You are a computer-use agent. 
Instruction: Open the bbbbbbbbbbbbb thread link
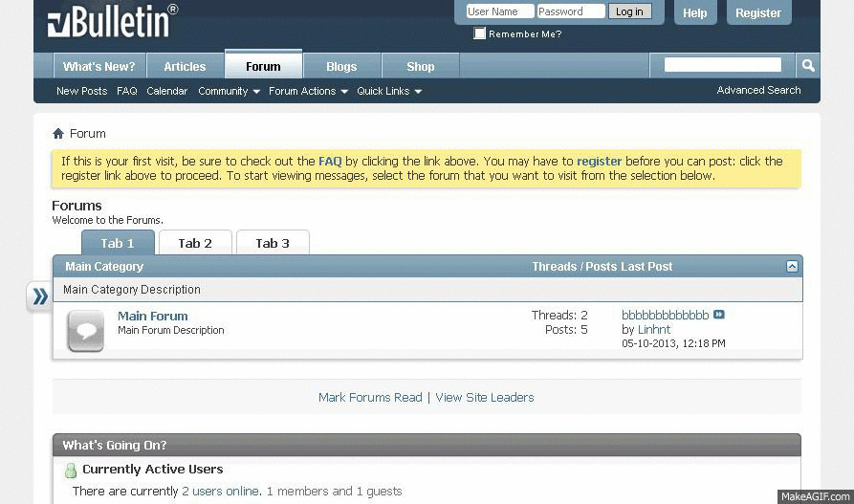[665, 315]
